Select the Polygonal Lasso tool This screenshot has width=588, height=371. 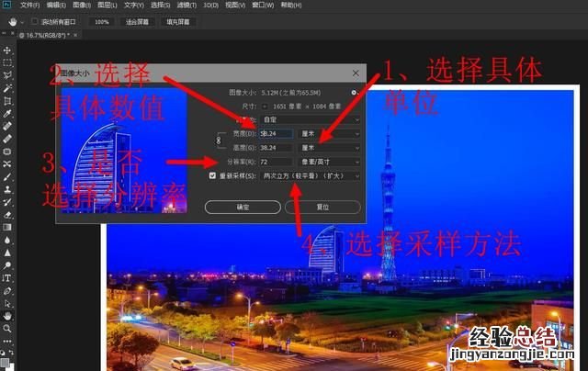click(x=7, y=75)
